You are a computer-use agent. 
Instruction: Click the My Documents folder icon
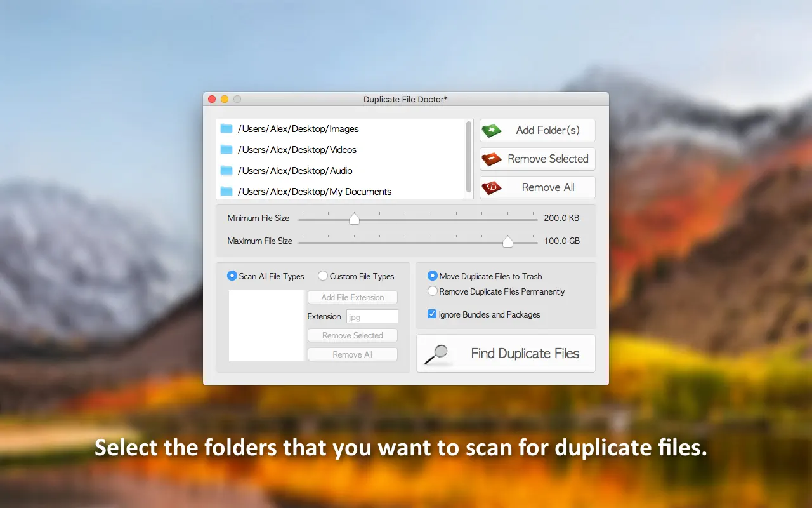click(x=226, y=192)
